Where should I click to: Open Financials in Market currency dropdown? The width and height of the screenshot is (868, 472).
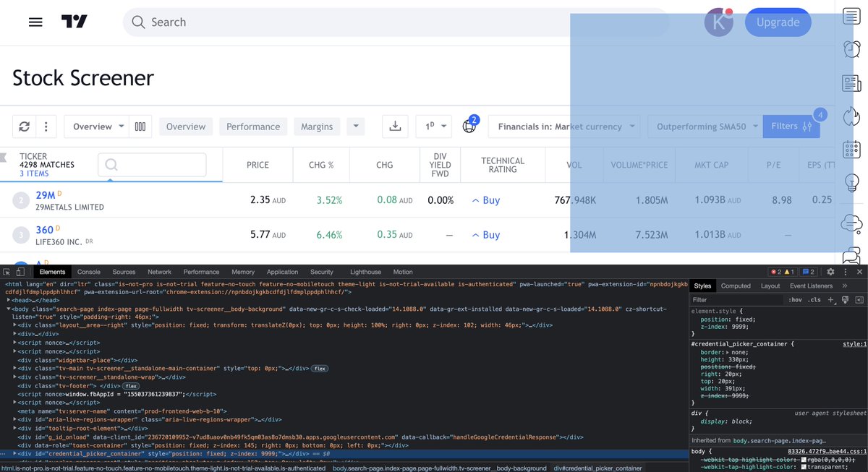(564, 126)
